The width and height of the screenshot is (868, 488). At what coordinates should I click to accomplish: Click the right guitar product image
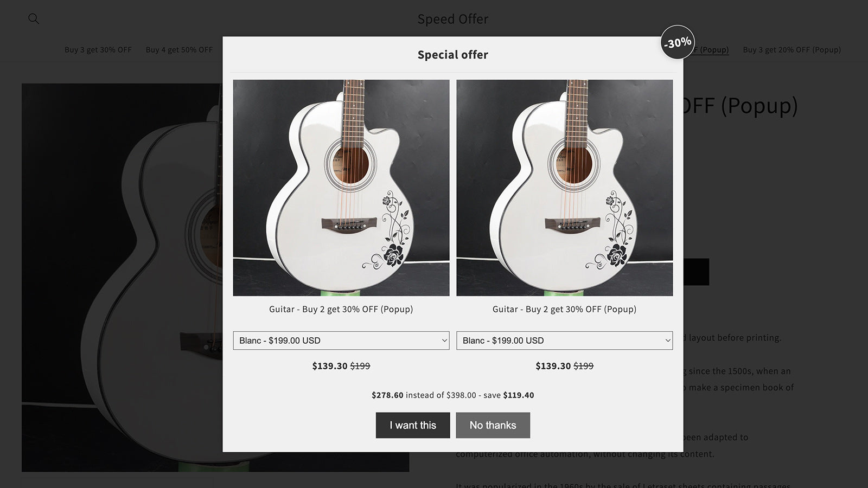pos(564,188)
